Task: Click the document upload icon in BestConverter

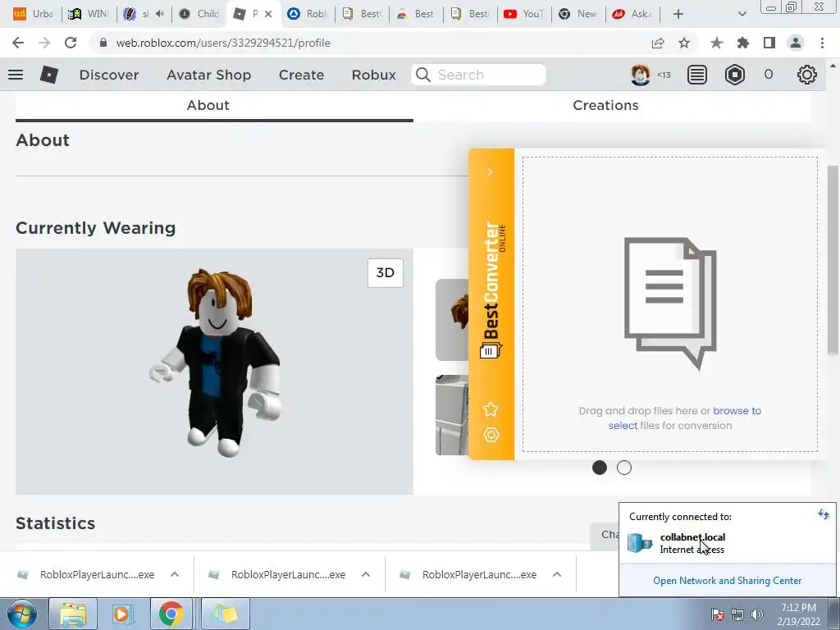Action: click(670, 304)
